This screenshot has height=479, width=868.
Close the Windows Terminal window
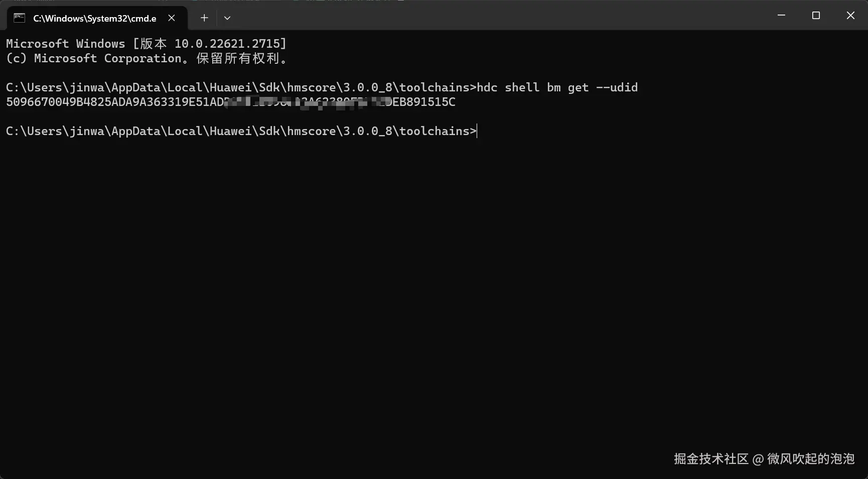point(850,16)
